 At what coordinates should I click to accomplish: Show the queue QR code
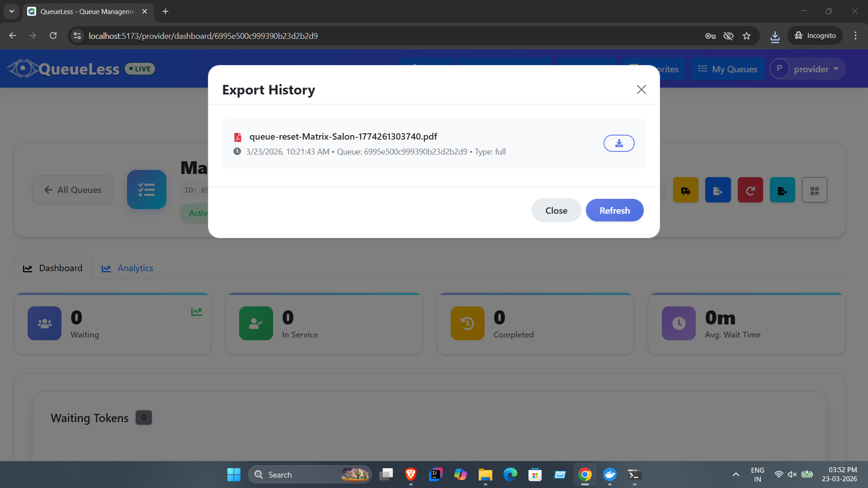[815, 190]
